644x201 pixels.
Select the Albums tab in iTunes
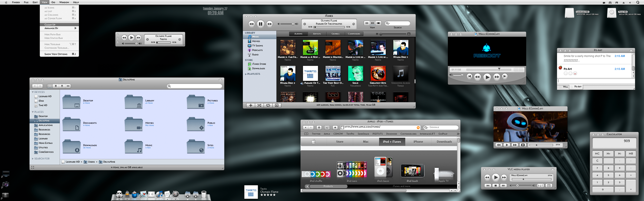(x=298, y=34)
